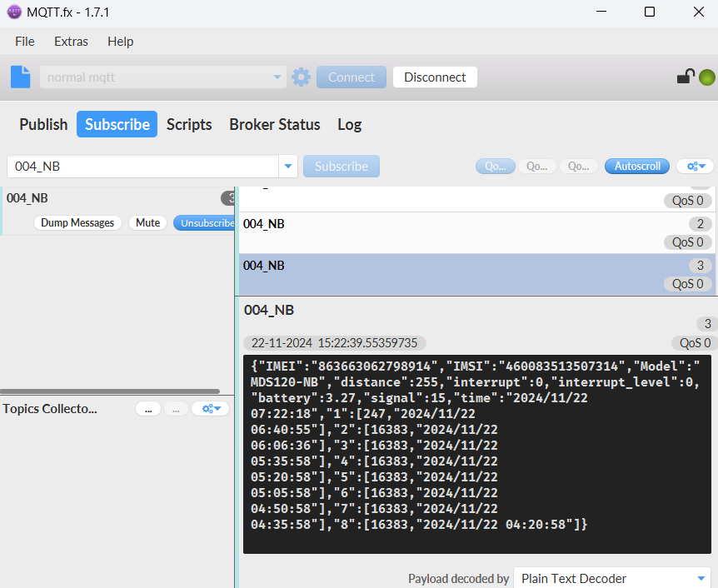Click the 004_NB topic input field

(143, 167)
